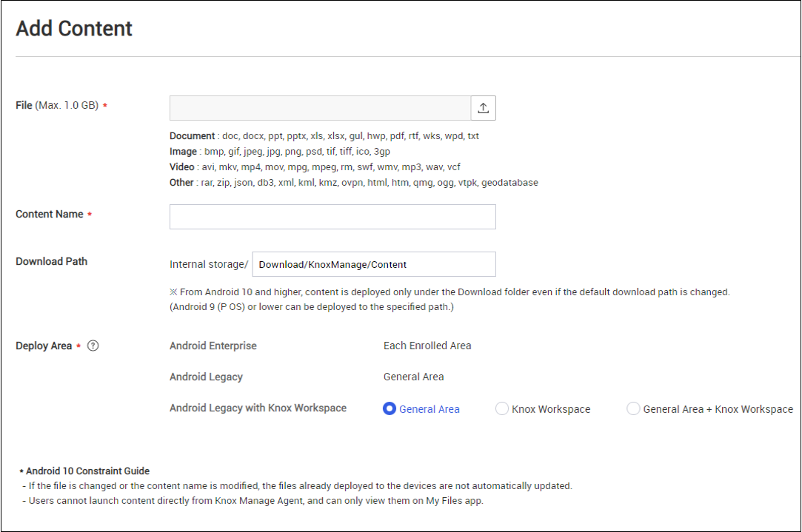Click the Download Path label
This screenshot has width=802, height=532.
coord(52,262)
